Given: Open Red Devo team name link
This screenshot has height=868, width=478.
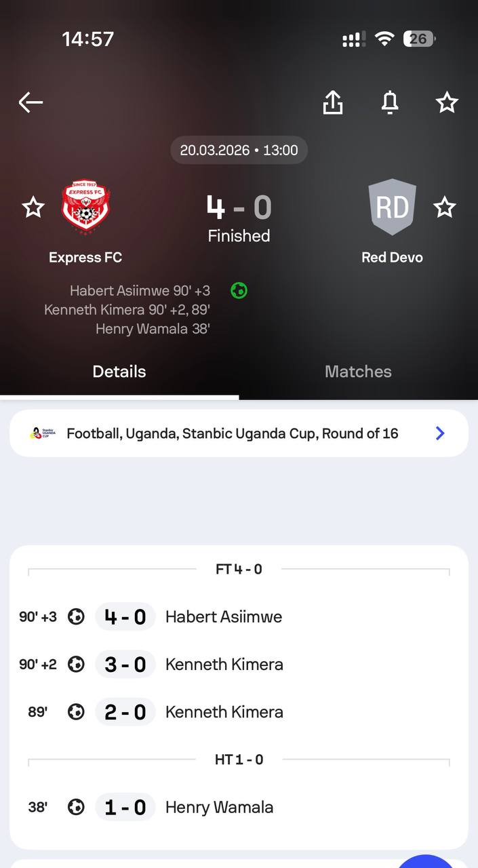Looking at the screenshot, I should point(393,258).
